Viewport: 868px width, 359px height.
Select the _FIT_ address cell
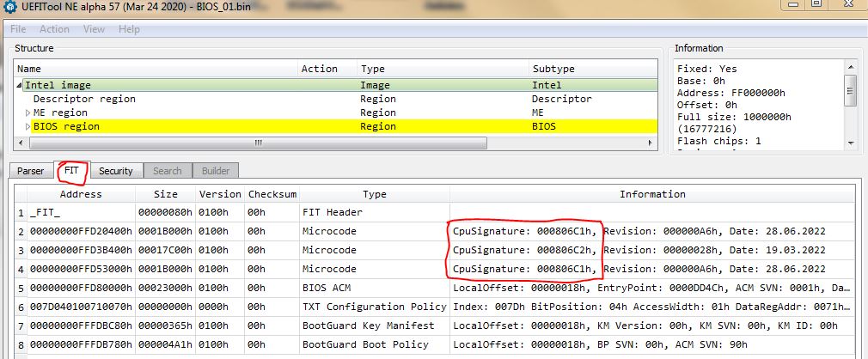click(81, 212)
